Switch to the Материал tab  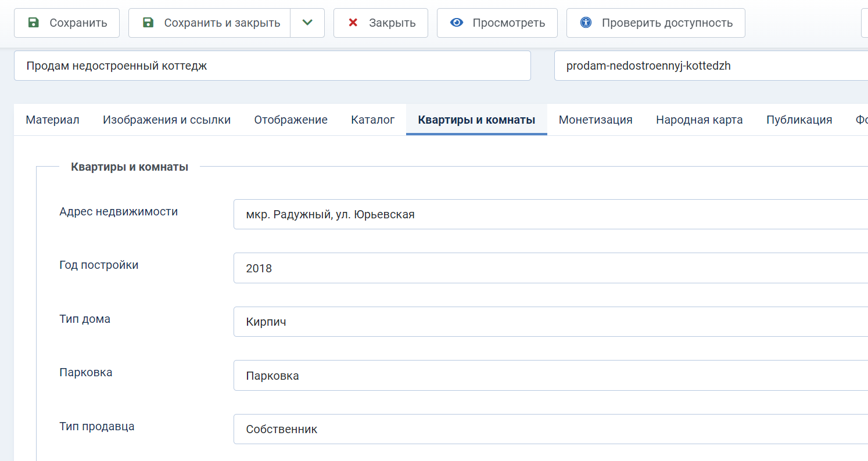tap(52, 120)
